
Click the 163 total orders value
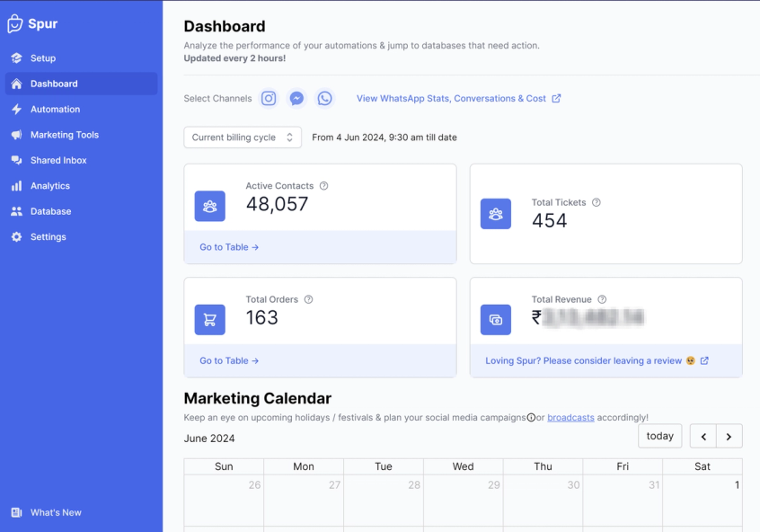[x=261, y=317]
